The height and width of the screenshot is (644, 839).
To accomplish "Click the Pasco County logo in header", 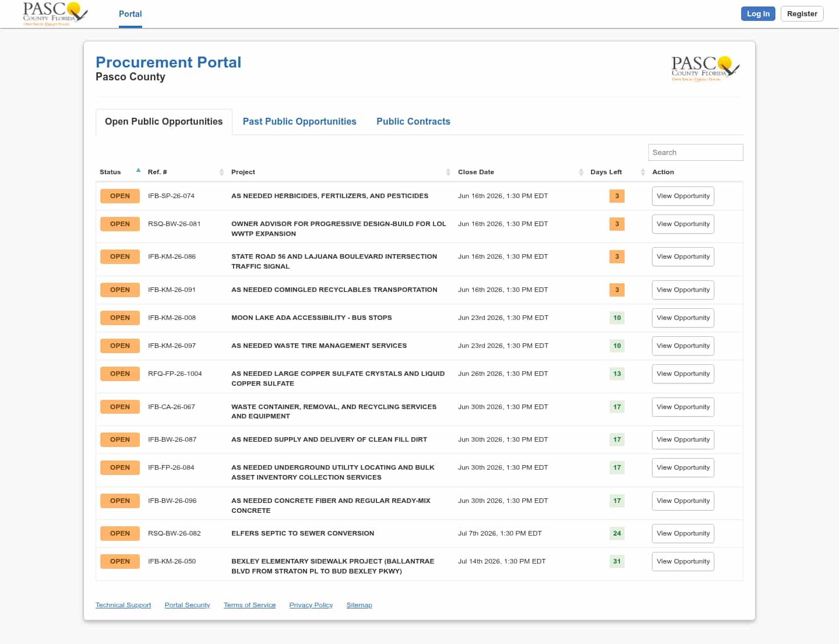I will 55,13.
